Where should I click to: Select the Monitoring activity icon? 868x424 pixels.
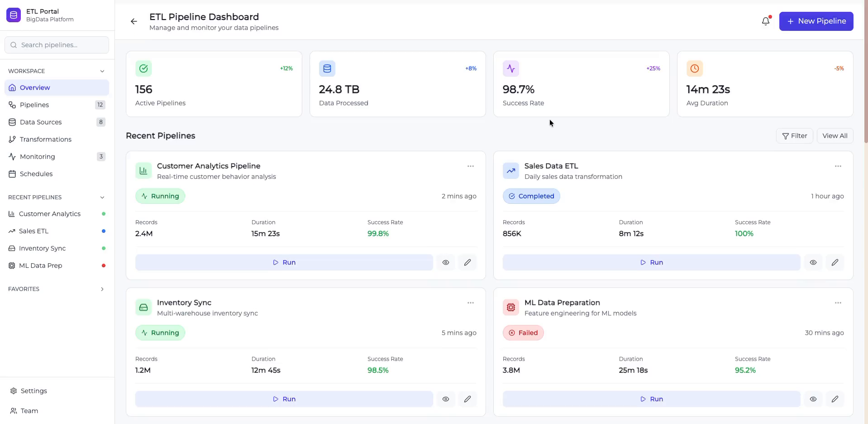pos(12,156)
